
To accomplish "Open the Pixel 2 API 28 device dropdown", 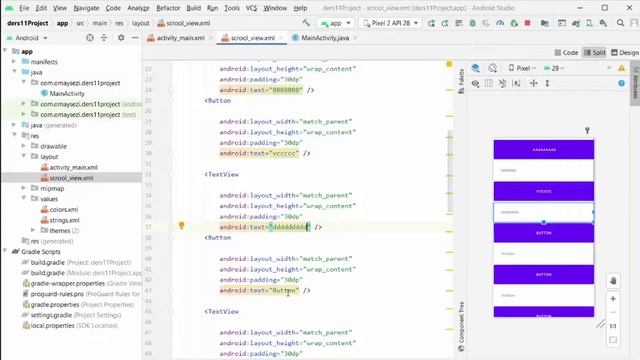I will point(390,23).
